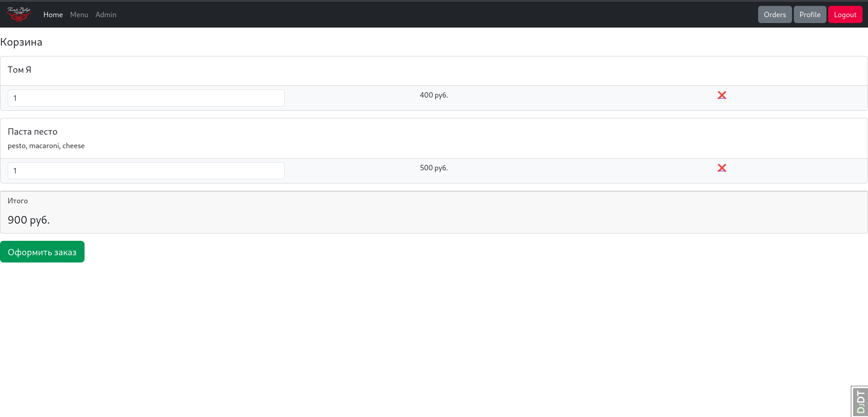Open the Orders page
868x417 pixels.
click(775, 14)
